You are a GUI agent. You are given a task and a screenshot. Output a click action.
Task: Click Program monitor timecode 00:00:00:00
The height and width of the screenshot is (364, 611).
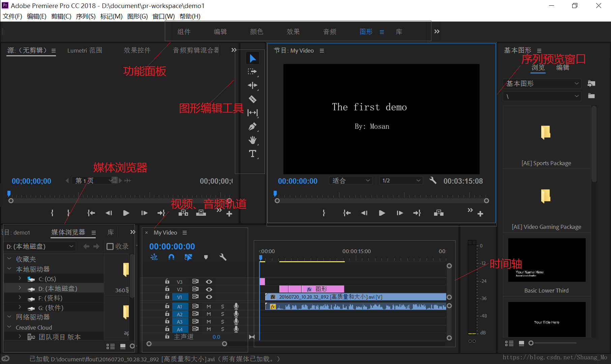tap(298, 181)
